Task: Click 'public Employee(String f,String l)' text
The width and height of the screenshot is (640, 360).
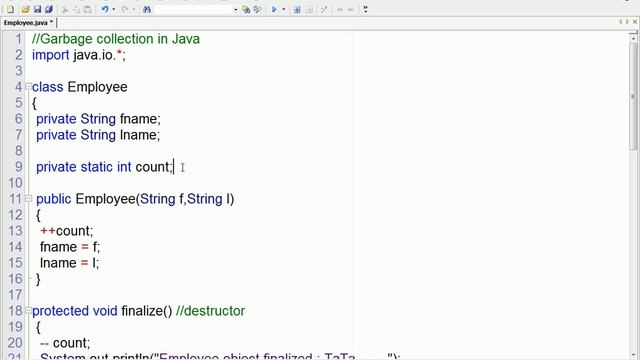Action: click(135, 199)
